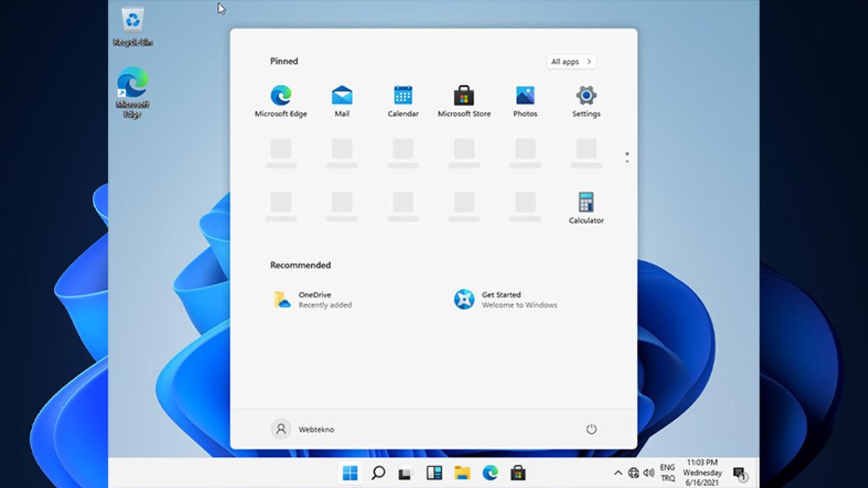Click the taskbar Search magnifier
Viewport: 868px width, 488px height.
(378, 474)
